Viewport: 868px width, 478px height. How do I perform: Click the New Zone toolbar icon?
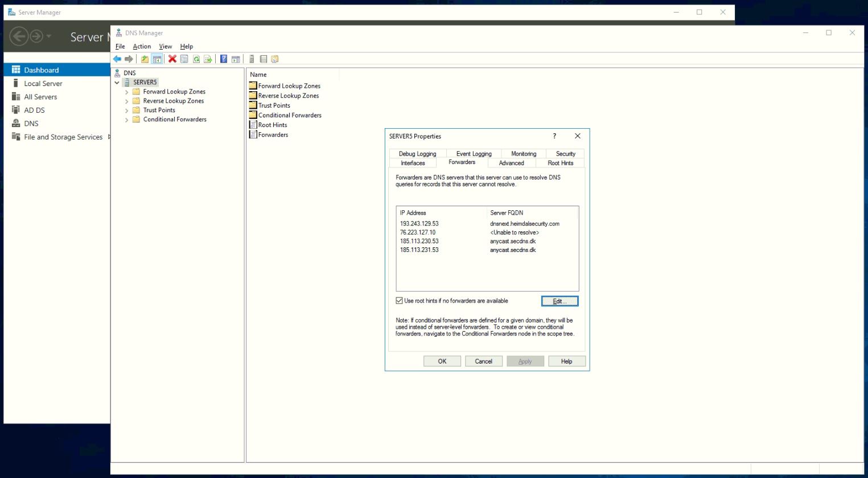pyautogui.click(x=275, y=59)
